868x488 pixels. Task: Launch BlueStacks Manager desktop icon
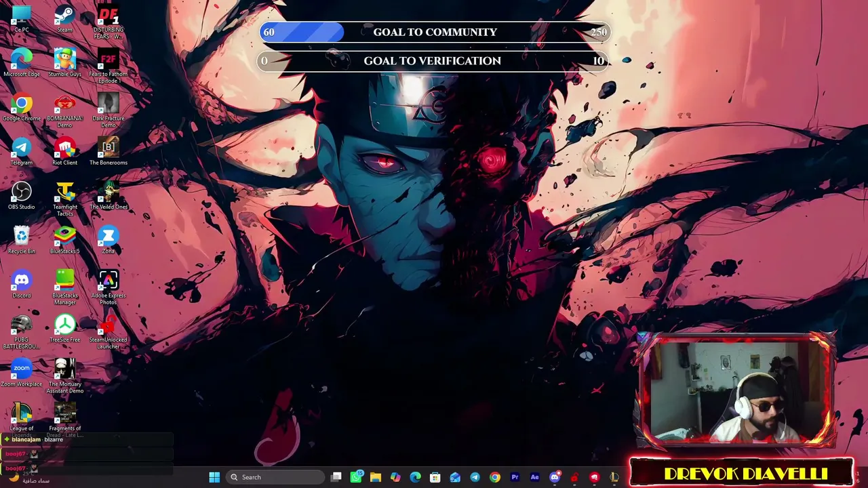(64, 288)
